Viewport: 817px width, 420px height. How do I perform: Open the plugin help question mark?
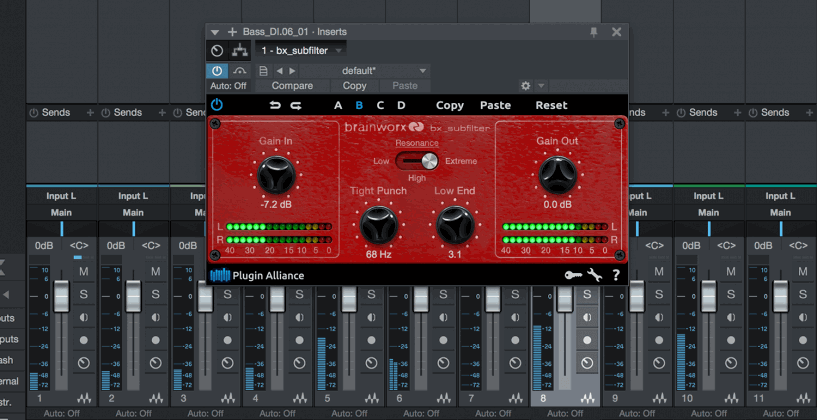[616, 275]
